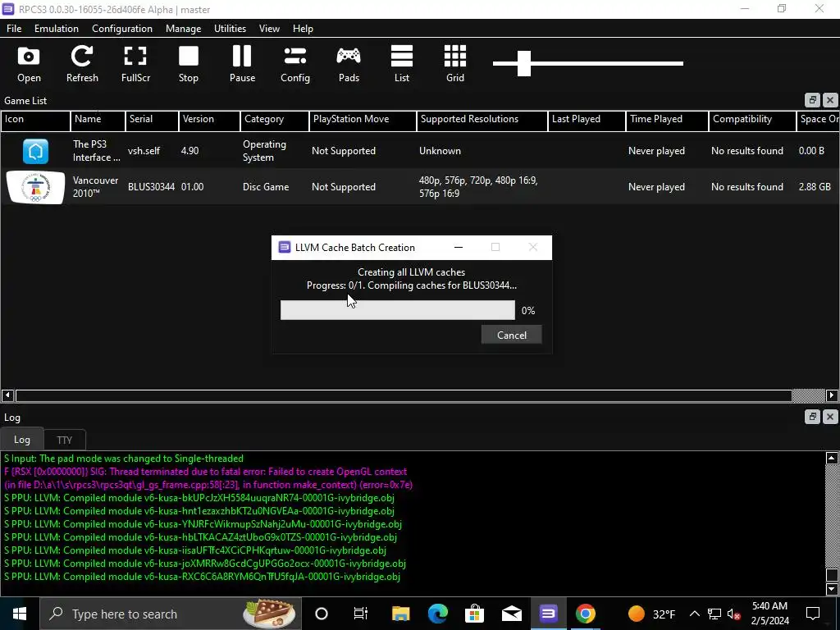Viewport: 840px width, 630px height.
Task: Open the Configuration menu
Action: point(122,29)
